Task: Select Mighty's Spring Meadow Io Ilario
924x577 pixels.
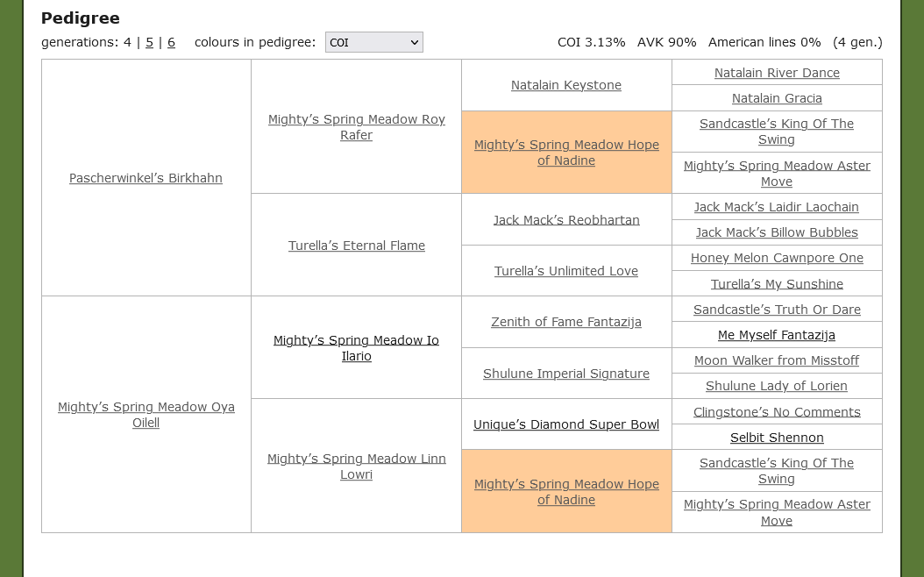Action: click(356, 348)
